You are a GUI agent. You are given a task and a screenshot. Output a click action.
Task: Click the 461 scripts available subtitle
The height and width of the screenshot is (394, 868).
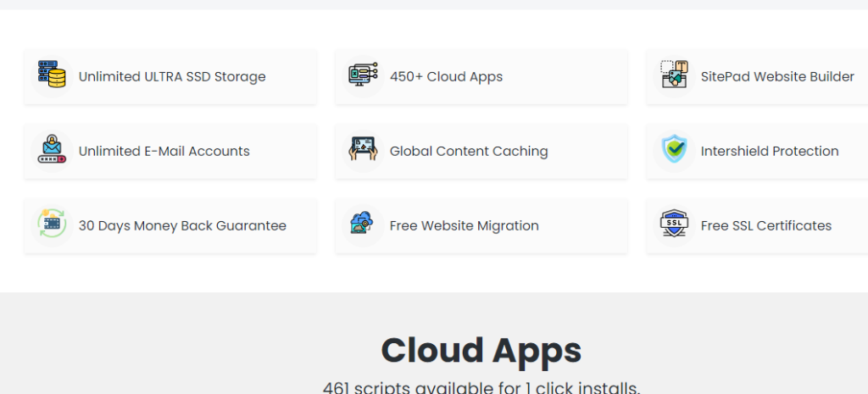click(x=481, y=387)
